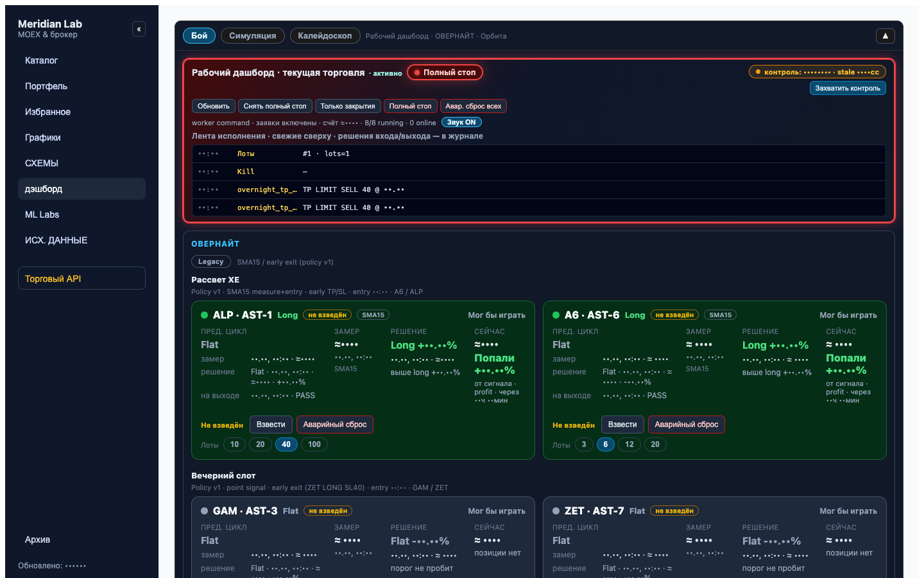Viewport: 924px width, 578px height.
Task: Open Избранное in the sidebar
Action: (81, 112)
